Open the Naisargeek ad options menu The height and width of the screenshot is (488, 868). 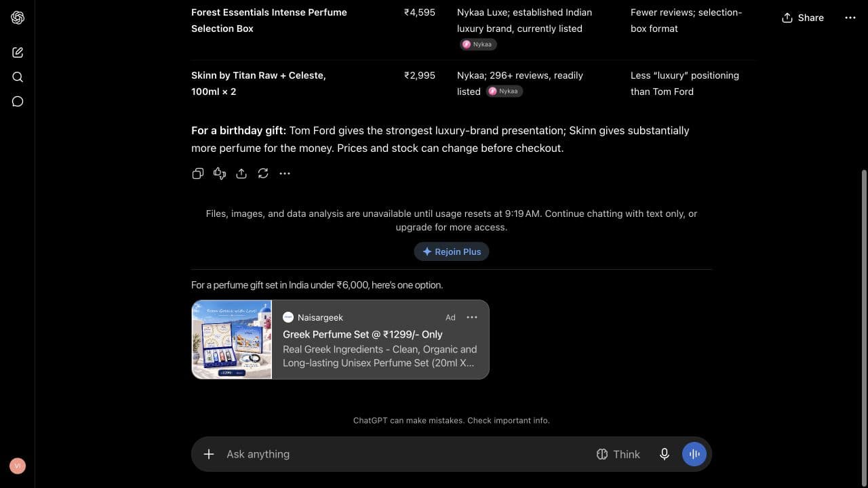point(472,317)
